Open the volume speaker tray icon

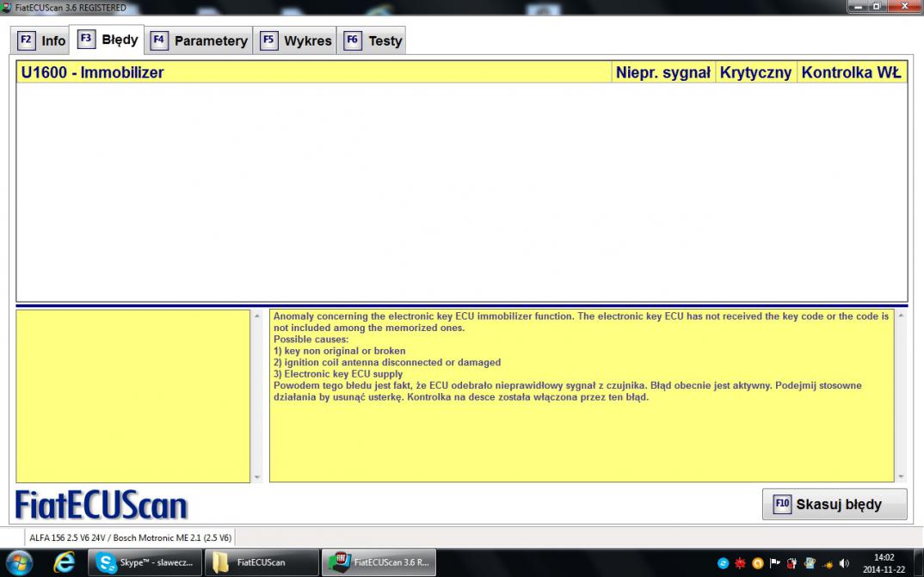[845, 563]
